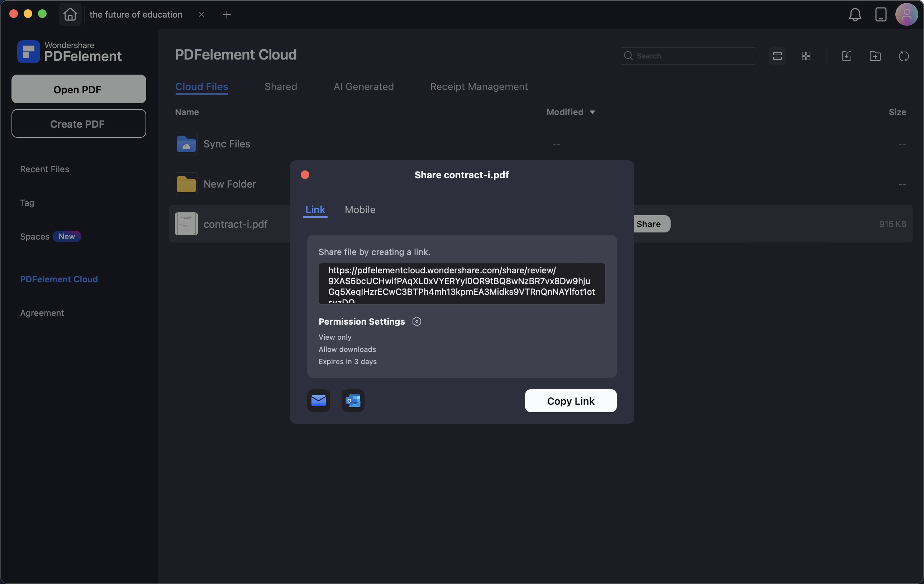Select the Sync Files row name

coord(227,143)
